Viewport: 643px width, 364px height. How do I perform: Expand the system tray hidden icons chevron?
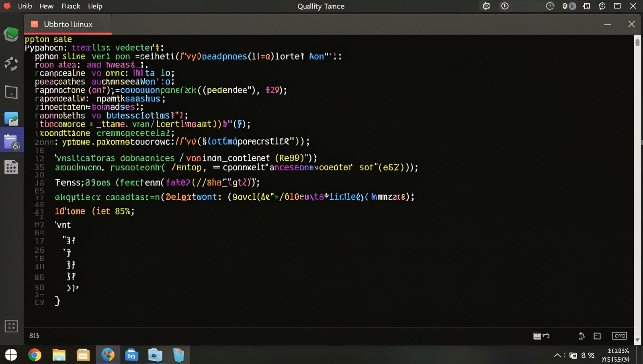557,355
